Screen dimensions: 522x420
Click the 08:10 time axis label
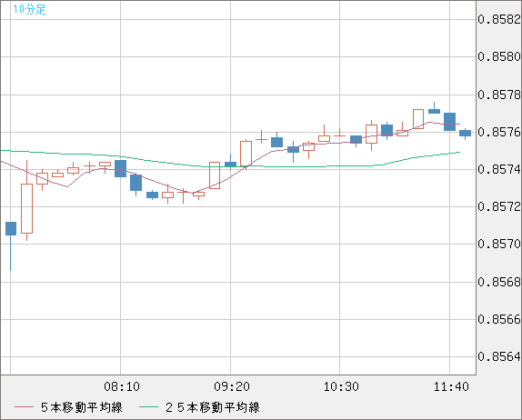[122, 386]
